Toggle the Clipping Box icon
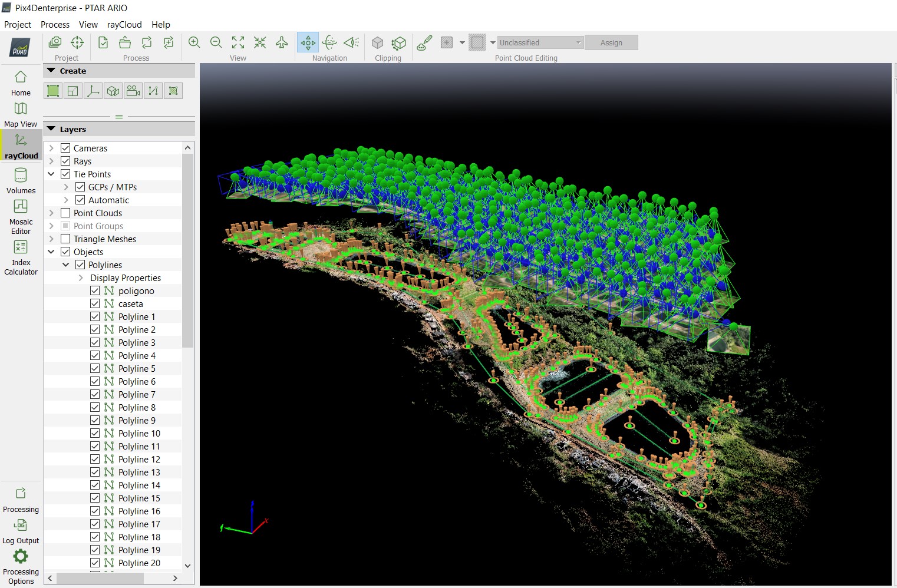 coord(378,42)
